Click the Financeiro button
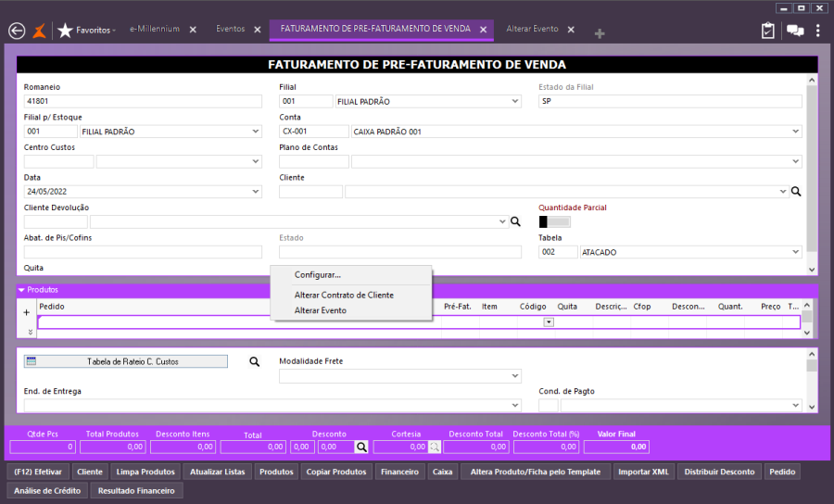This screenshot has width=834, height=504. [x=400, y=472]
